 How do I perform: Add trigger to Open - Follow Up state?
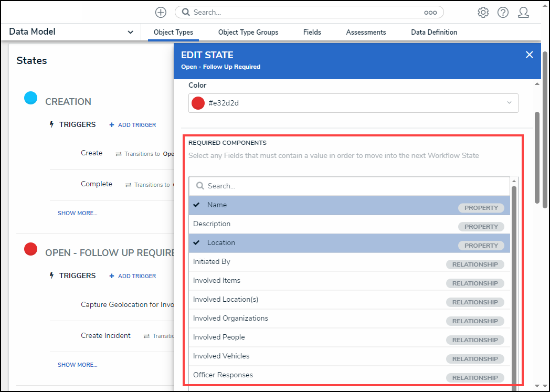click(x=133, y=276)
